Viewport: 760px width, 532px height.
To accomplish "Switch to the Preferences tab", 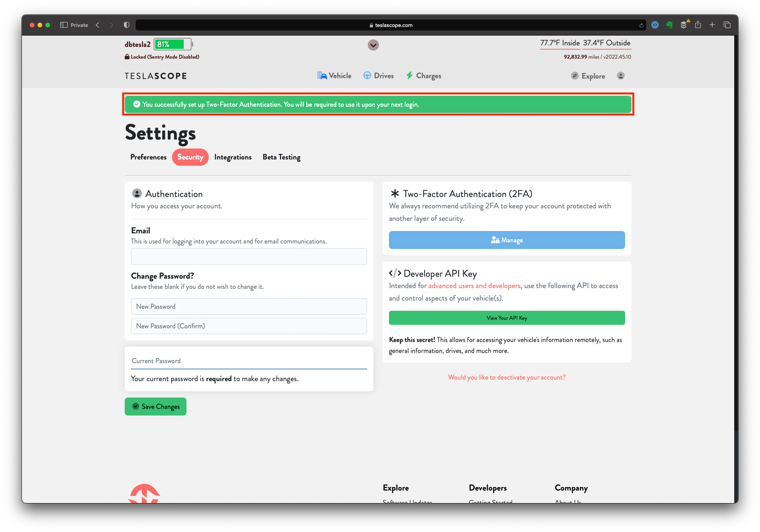I will 148,157.
